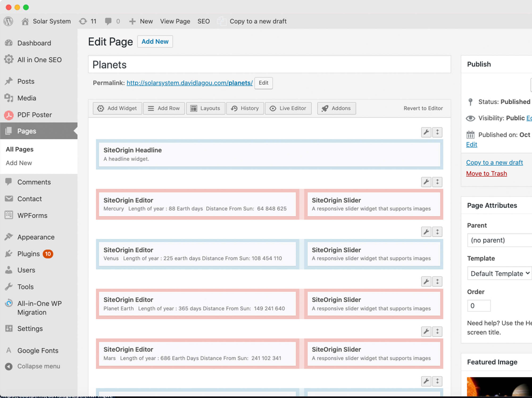This screenshot has height=398, width=532.
Task: Click the permalink URL for Planets page
Action: [x=189, y=83]
